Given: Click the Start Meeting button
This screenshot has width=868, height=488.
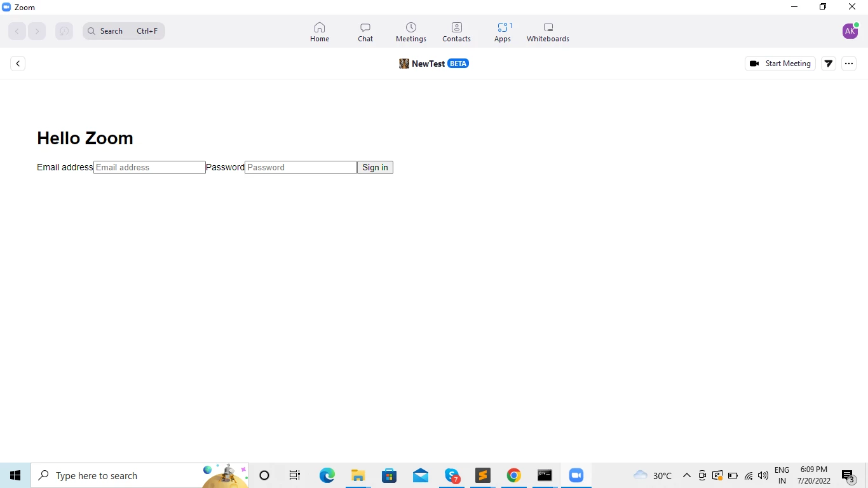Looking at the screenshot, I should (x=780, y=64).
